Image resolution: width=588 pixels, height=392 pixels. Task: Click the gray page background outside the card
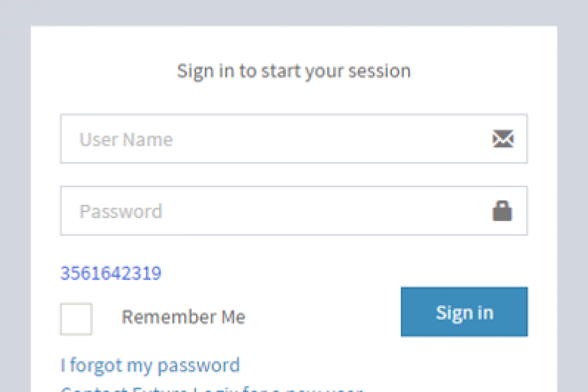pos(15,201)
